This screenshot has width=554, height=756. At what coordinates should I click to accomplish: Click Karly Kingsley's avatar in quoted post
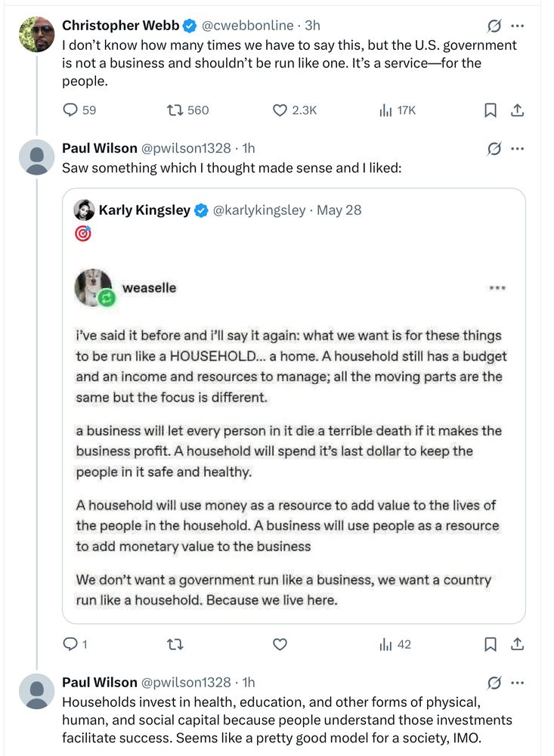pos(84,210)
